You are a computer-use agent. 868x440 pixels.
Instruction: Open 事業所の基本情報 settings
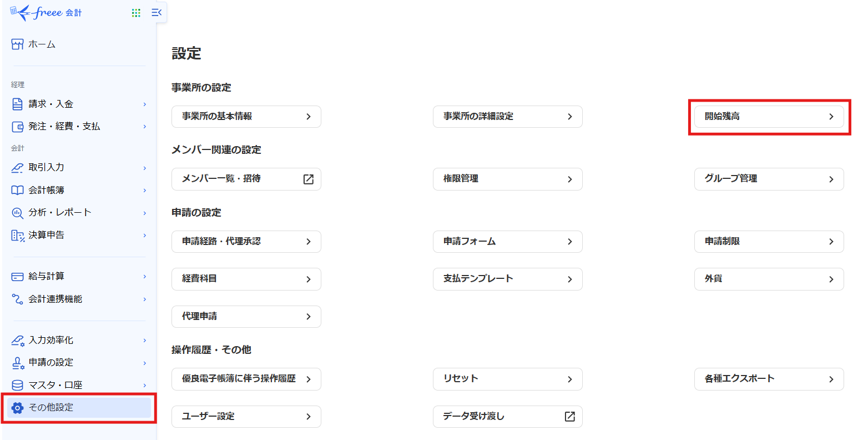246,117
